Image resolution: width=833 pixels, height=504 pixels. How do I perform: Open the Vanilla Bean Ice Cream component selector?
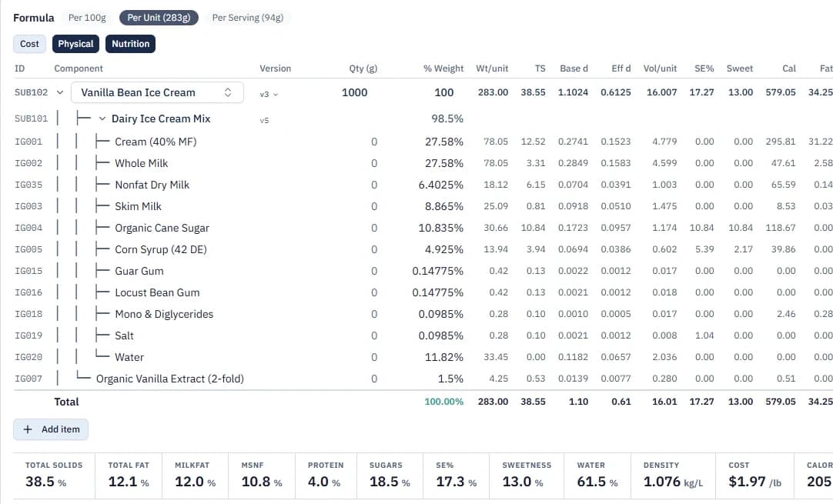pyautogui.click(x=157, y=92)
